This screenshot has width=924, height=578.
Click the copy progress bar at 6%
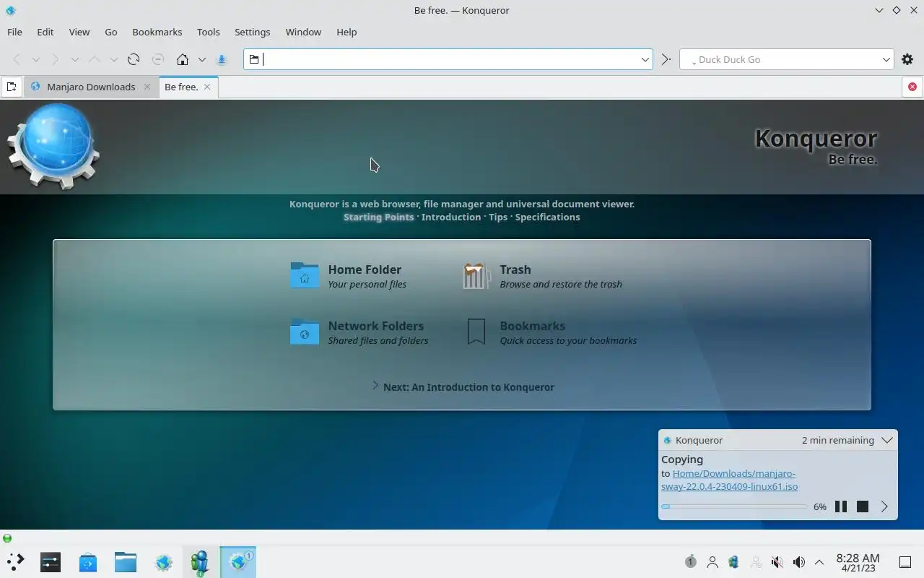point(734,506)
